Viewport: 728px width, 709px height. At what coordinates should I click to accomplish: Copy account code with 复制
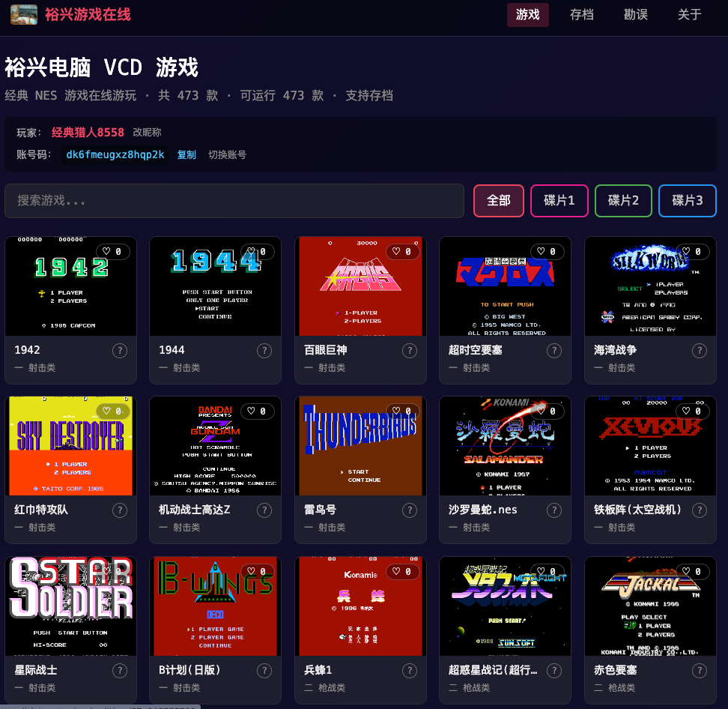click(186, 154)
